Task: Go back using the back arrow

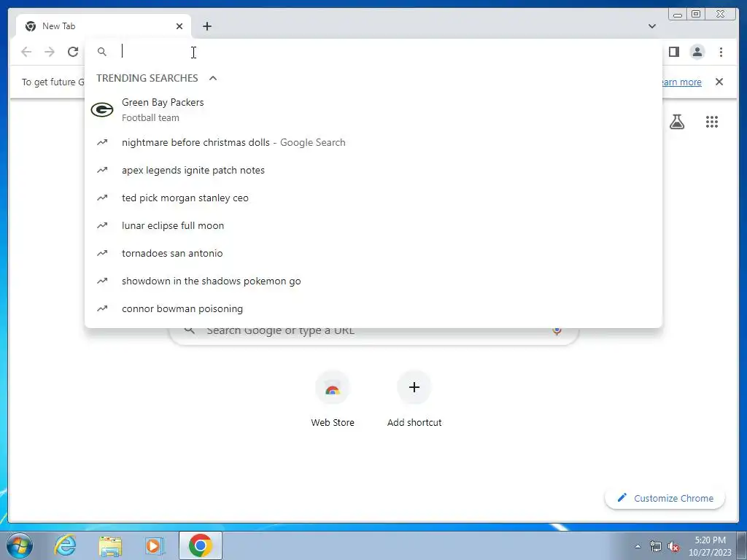Action: click(x=26, y=52)
